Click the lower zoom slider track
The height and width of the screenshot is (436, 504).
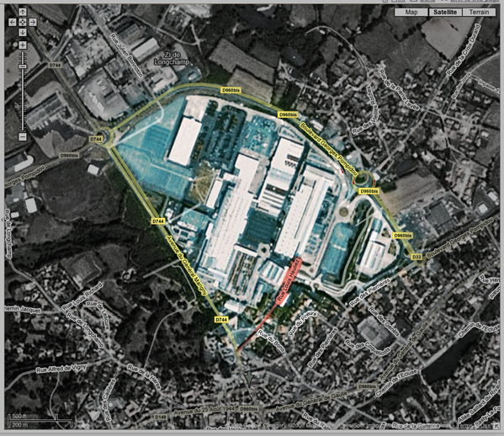23,100
